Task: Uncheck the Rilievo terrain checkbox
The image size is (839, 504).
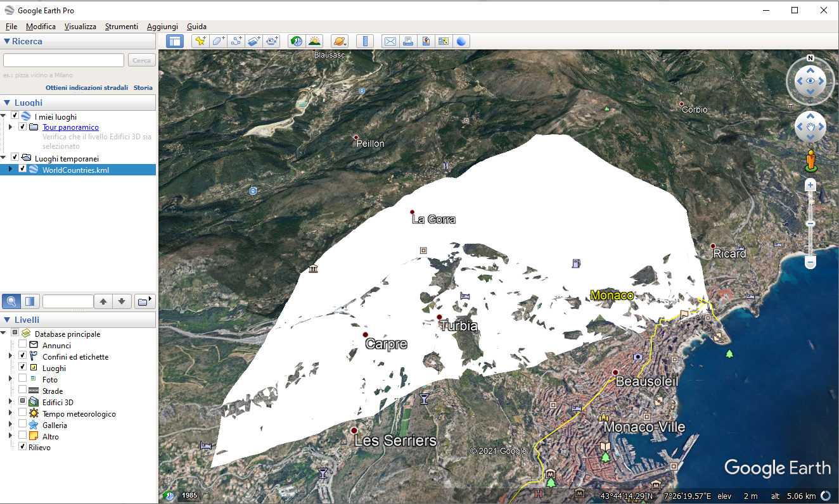Action: 22,447
